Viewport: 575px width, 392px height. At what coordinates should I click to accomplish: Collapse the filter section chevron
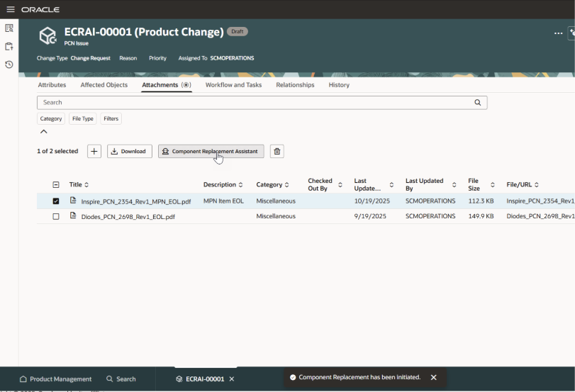(44, 132)
